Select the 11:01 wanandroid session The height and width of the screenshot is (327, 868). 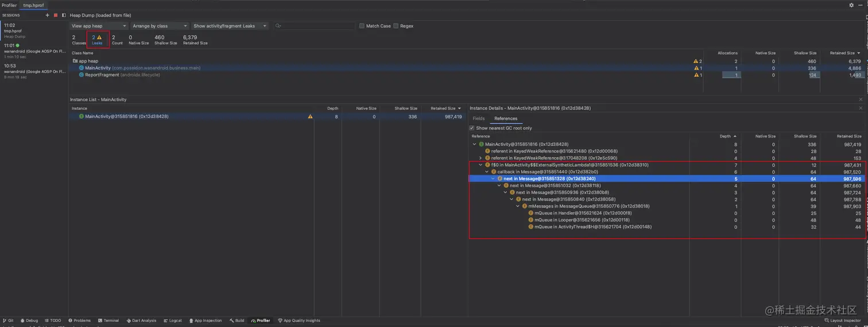[x=33, y=51]
